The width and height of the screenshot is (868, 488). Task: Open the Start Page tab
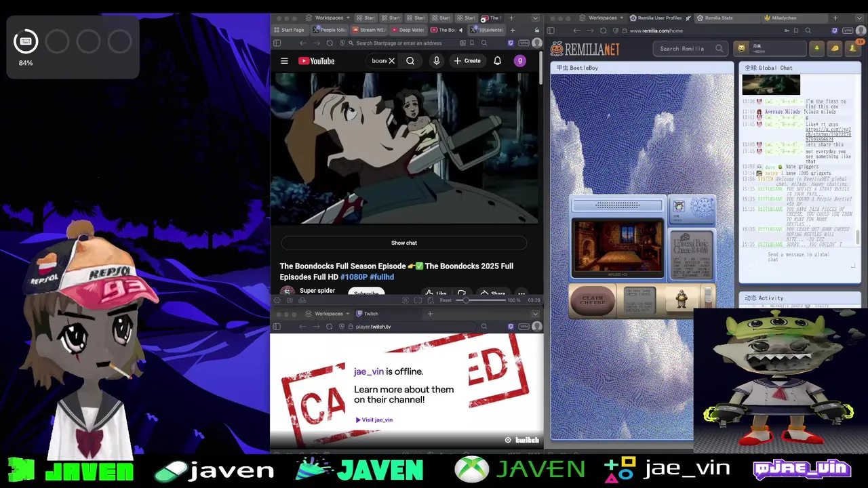290,30
